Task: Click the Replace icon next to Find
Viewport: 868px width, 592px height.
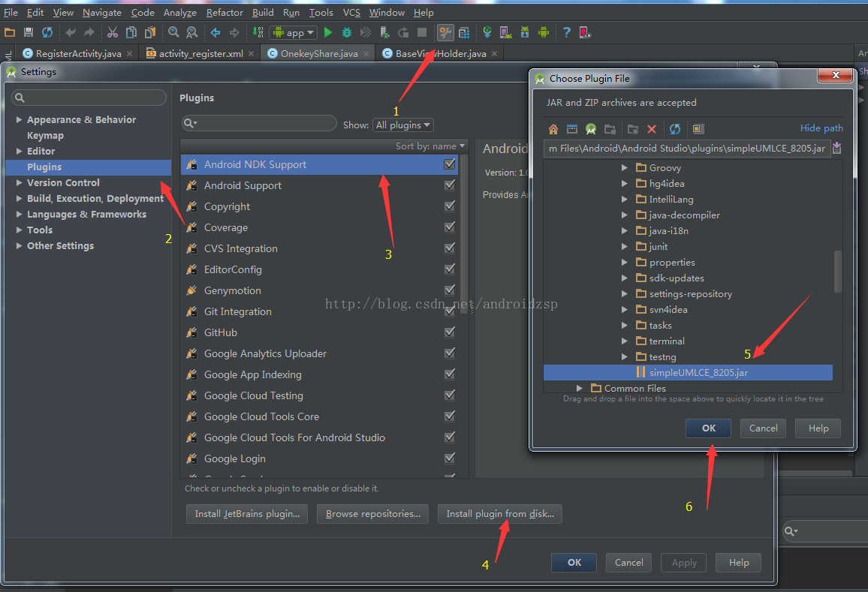Action: 192,33
